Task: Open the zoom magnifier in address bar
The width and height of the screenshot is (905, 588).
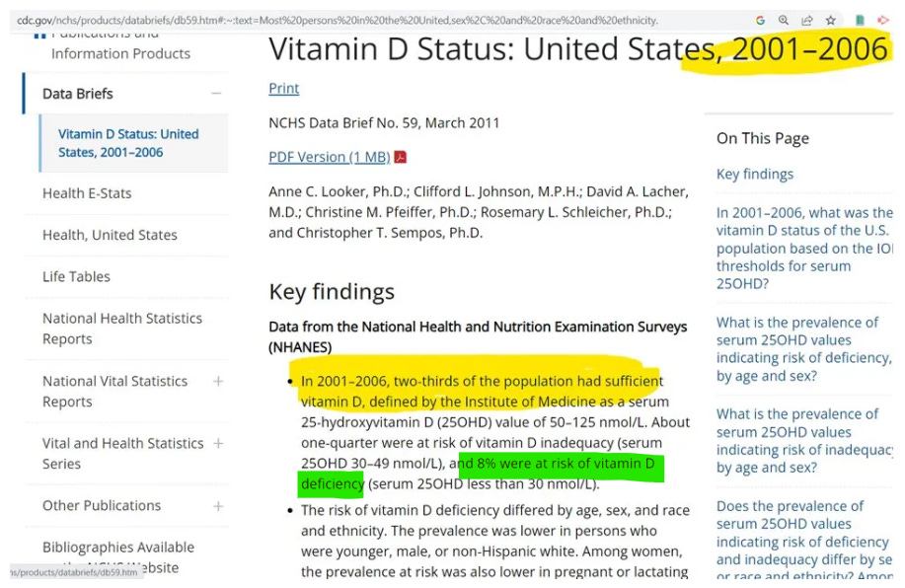Action: 784,20
